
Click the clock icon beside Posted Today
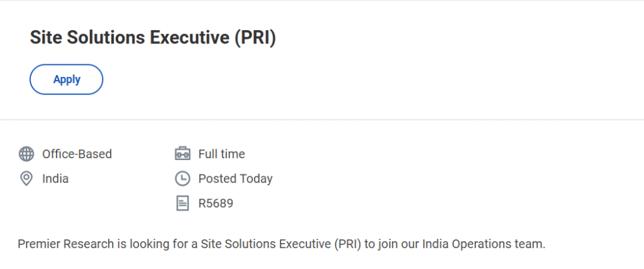coord(182,179)
